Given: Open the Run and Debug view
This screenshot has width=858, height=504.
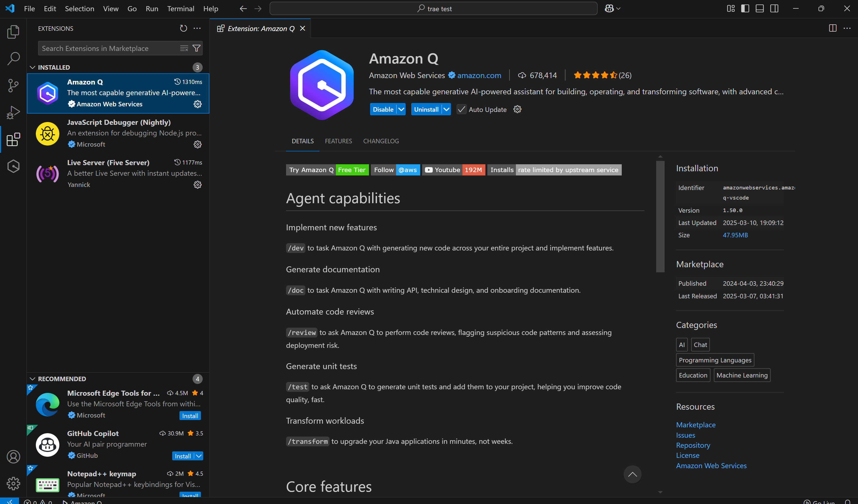Looking at the screenshot, I should click(x=13, y=112).
